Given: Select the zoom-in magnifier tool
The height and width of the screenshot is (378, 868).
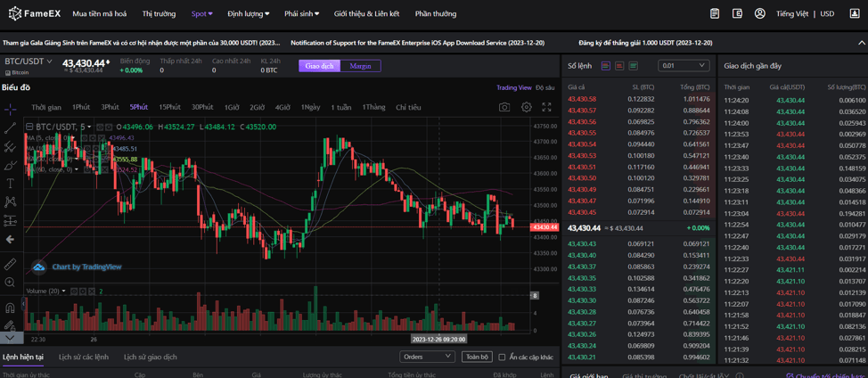Looking at the screenshot, I should tap(10, 283).
